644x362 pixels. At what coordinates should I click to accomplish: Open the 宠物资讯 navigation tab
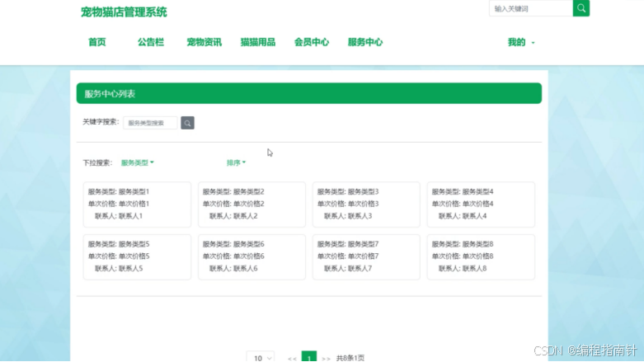pyautogui.click(x=204, y=42)
